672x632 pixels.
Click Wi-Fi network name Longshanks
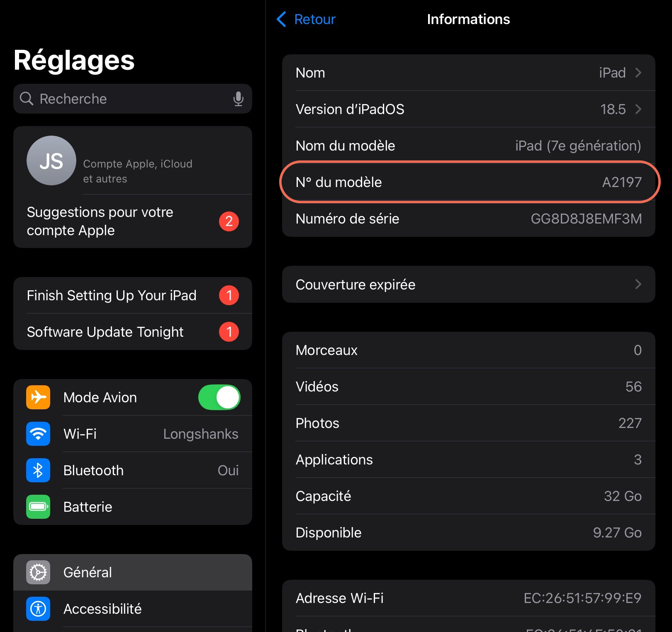[201, 434]
